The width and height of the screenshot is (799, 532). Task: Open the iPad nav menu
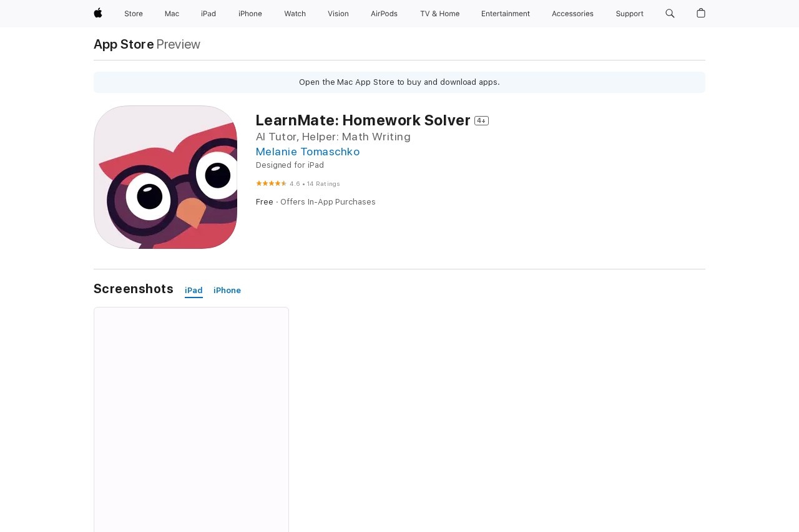208,14
